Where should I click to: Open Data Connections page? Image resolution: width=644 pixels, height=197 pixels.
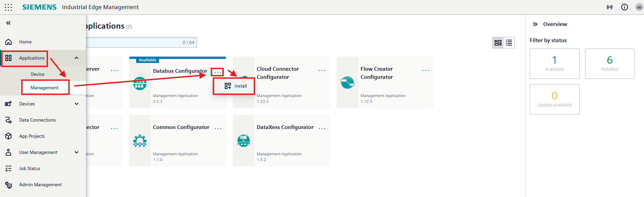click(x=37, y=120)
